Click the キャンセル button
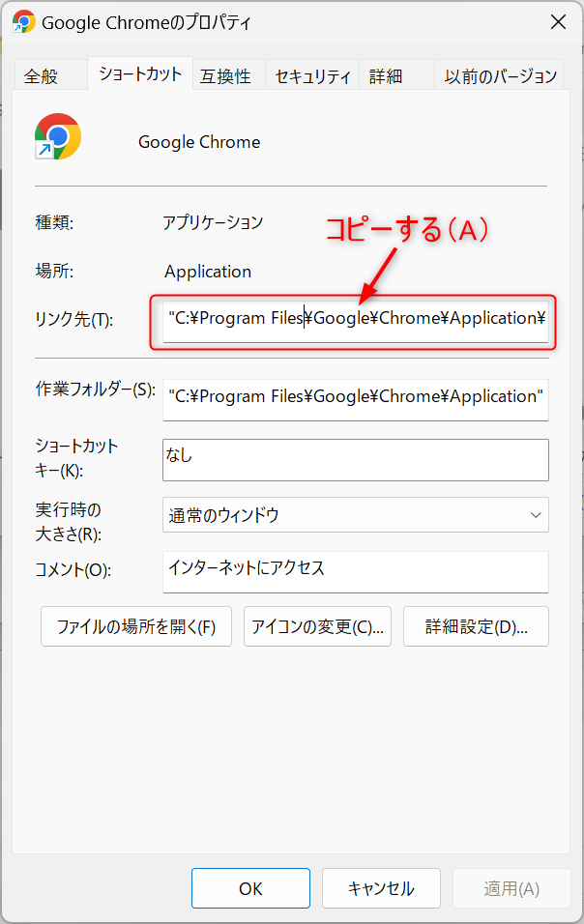The width and height of the screenshot is (584, 924). 381,888
